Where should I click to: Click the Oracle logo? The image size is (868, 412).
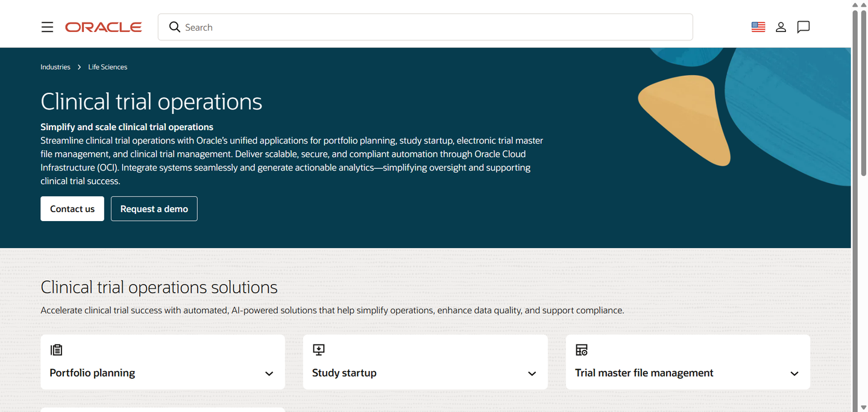(x=104, y=27)
